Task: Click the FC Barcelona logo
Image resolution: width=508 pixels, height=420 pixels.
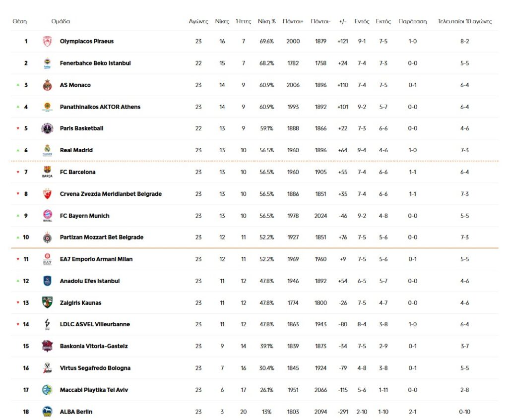Action: pyautogui.click(x=47, y=172)
